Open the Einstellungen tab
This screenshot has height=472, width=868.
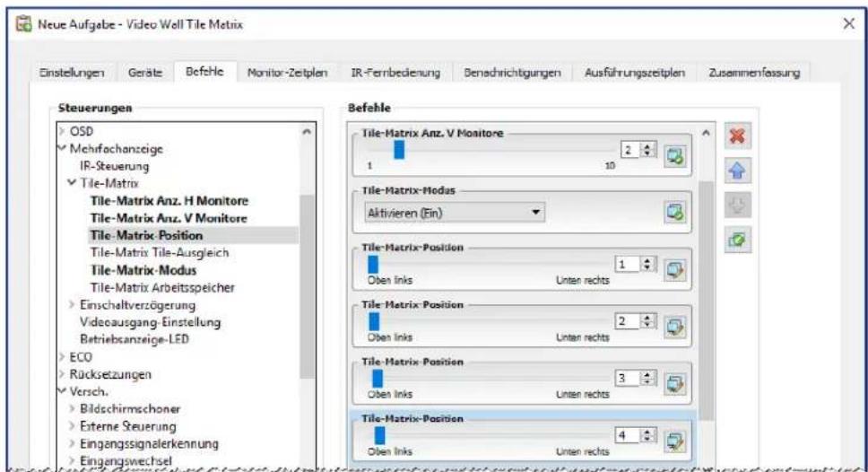tap(72, 73)
